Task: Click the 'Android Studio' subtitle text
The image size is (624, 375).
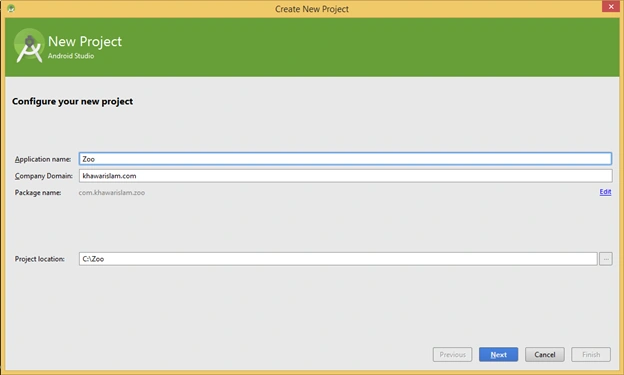Action: [71, 56]
